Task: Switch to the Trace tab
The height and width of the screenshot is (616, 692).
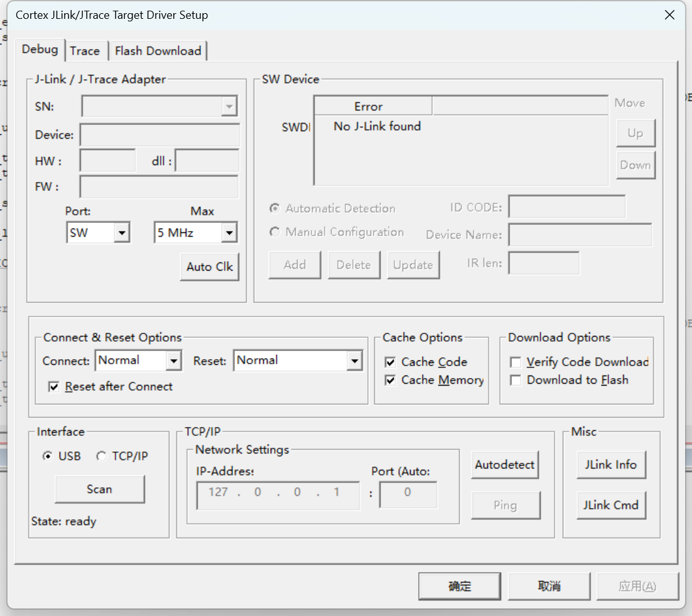Action: point(85,51)
